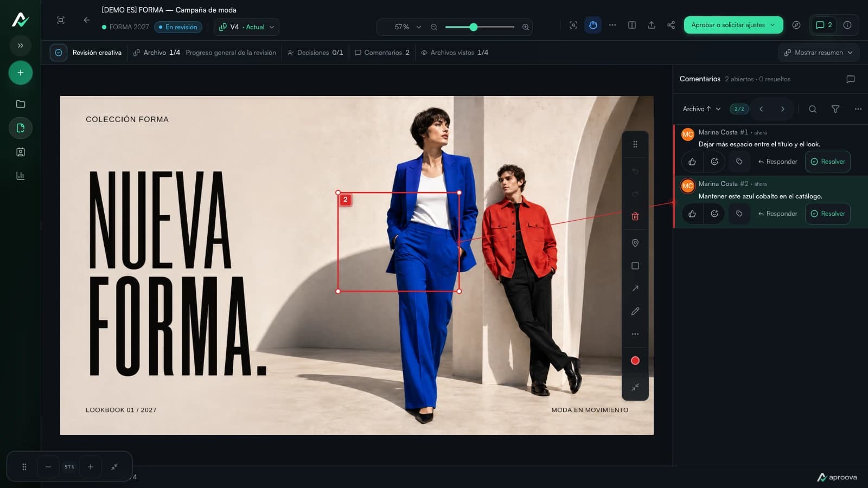The width and height of the screenshot is (868, 488).
Task: Expand the left sidebar with double chevron
Action: pos(21,46)
